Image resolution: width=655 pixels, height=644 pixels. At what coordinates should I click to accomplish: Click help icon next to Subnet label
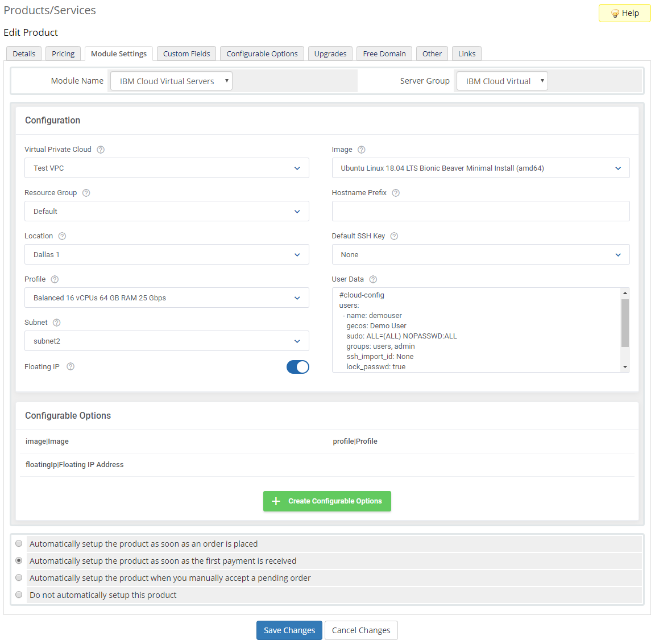(57, 323)
